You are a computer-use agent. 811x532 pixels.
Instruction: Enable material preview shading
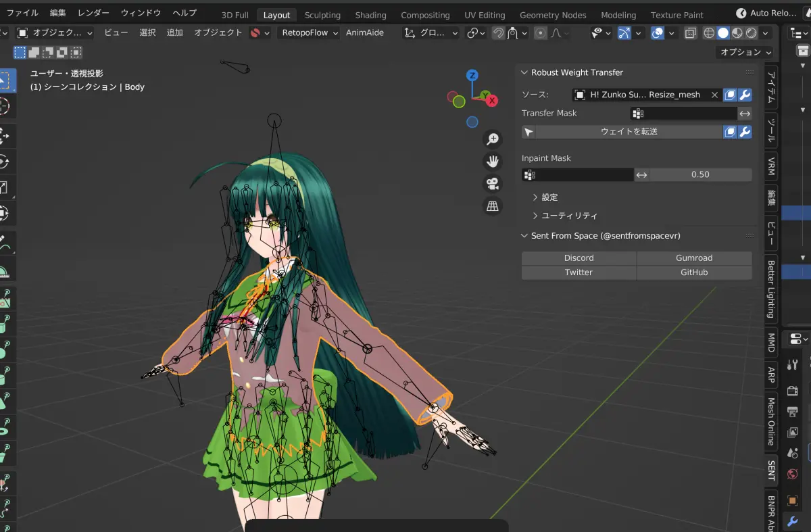point(737,32)
